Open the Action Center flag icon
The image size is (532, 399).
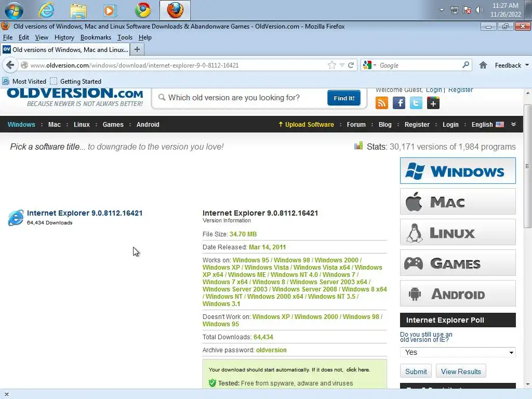467,10
